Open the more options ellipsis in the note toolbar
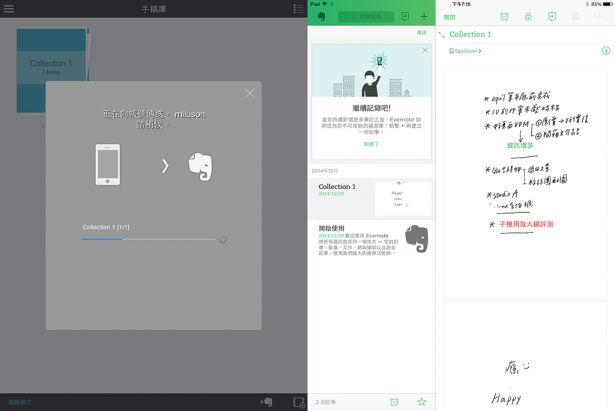 click(x=599, y=16)
